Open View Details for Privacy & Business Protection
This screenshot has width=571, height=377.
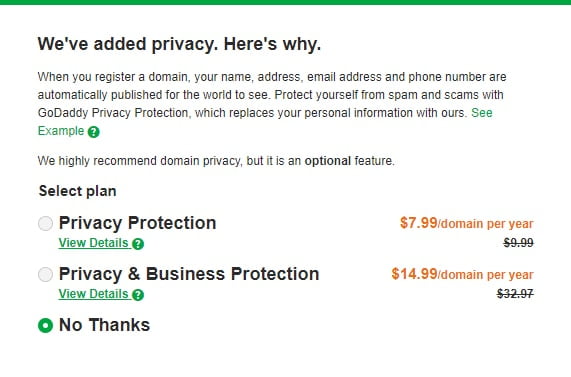94,294
